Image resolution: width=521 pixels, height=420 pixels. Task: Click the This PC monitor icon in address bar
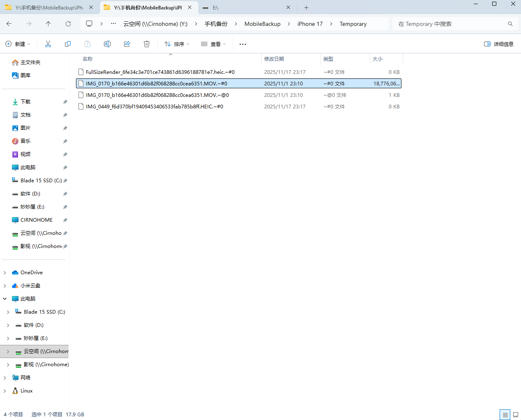(x=89, y=24)
